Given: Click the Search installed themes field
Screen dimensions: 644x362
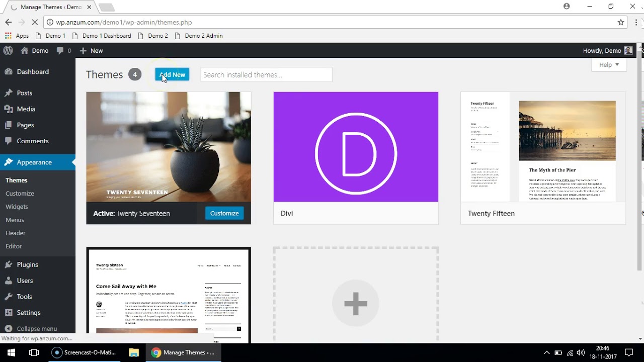Looking at the screenshot, I should 266,74.
